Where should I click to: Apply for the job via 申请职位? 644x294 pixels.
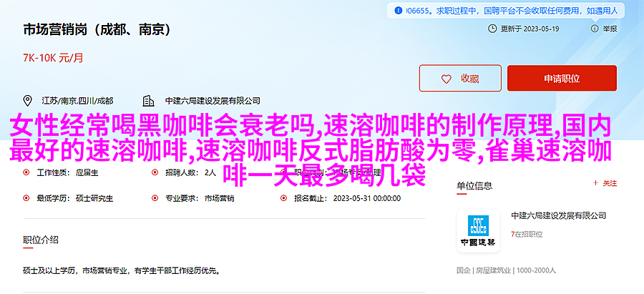pos(562,78)
